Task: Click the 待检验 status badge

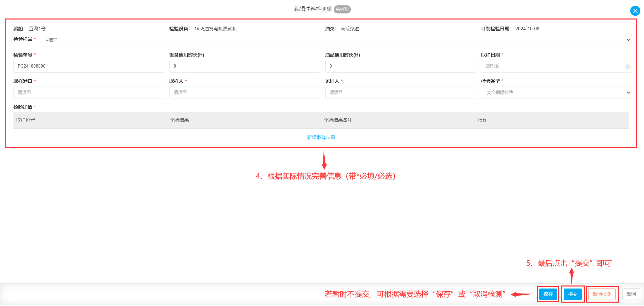Action: click(x=342, y=9)
